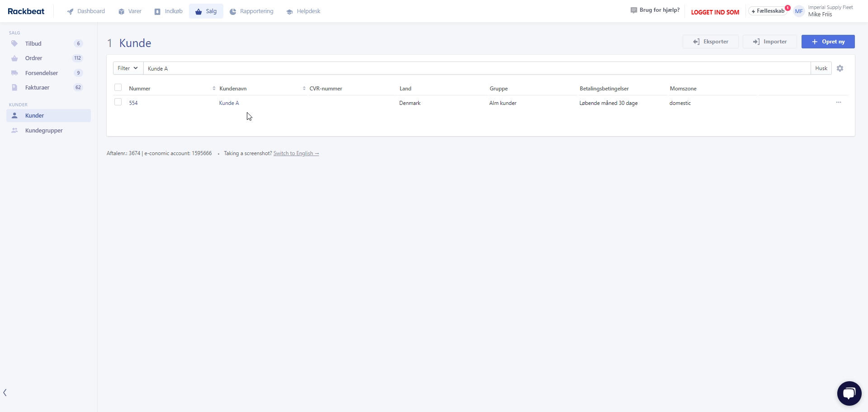The height and width of the screenshot is (412, 868).
Task: Open the Fællesskab community badge
Action: click(x=769, y=11)
